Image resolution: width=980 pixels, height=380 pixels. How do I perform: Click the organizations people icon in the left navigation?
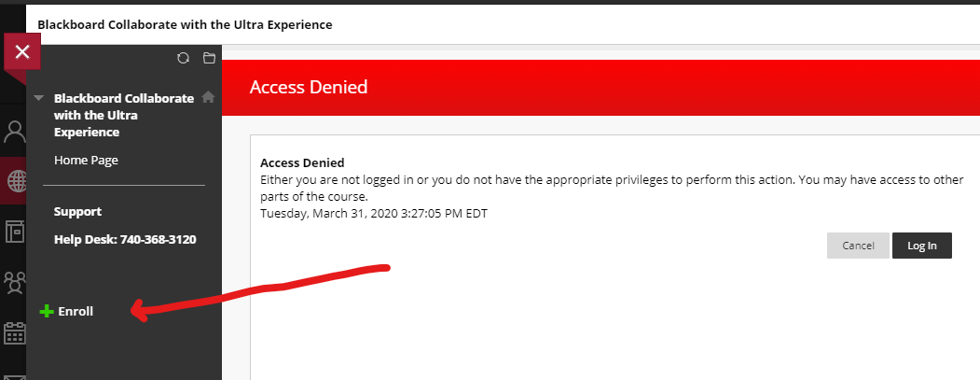click(14, 280)
